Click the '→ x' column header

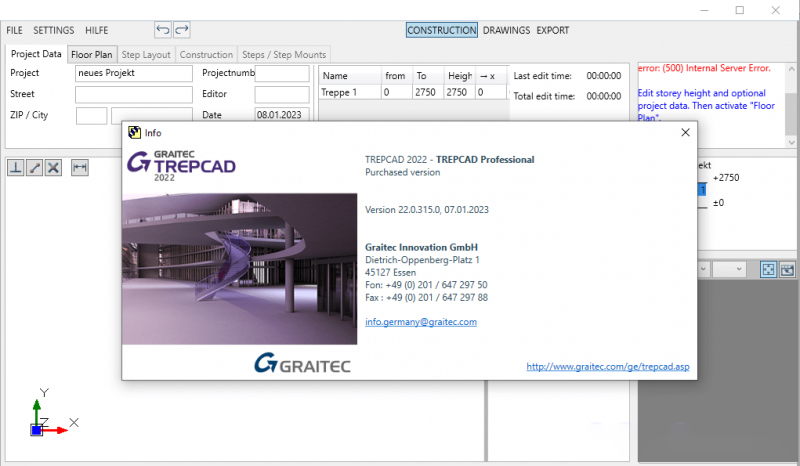tap(491, 76)
